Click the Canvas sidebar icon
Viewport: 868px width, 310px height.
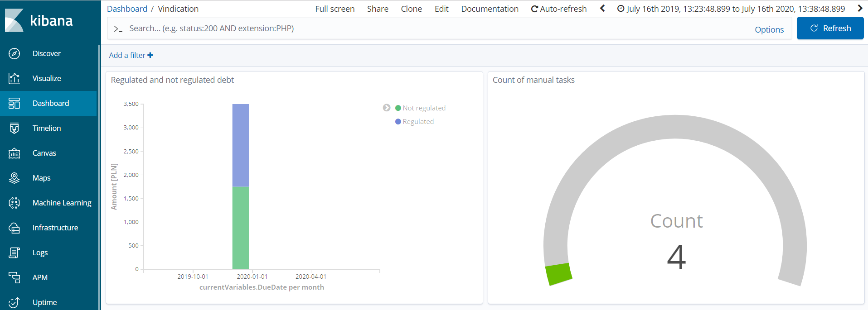tap(14, 153)
